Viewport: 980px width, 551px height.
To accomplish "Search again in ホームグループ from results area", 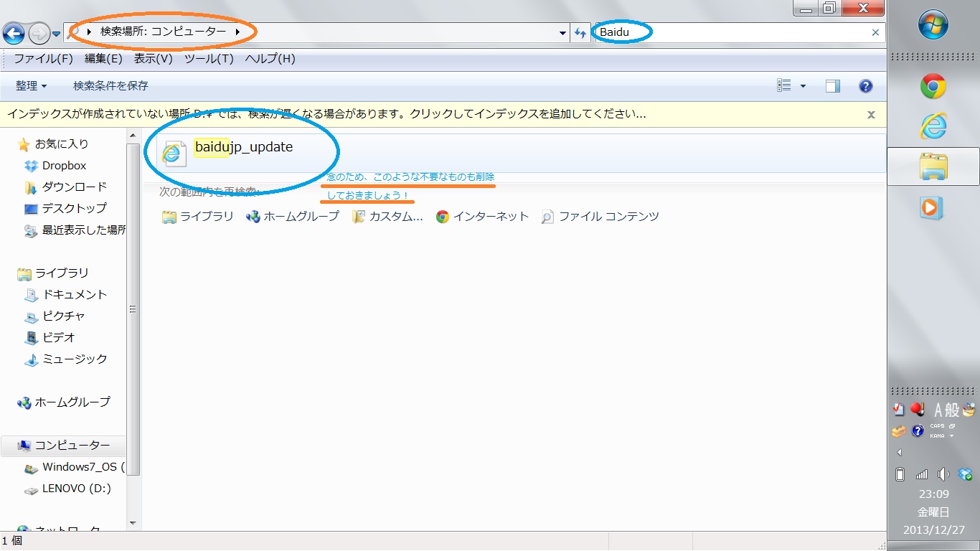I will coord(292,217).
